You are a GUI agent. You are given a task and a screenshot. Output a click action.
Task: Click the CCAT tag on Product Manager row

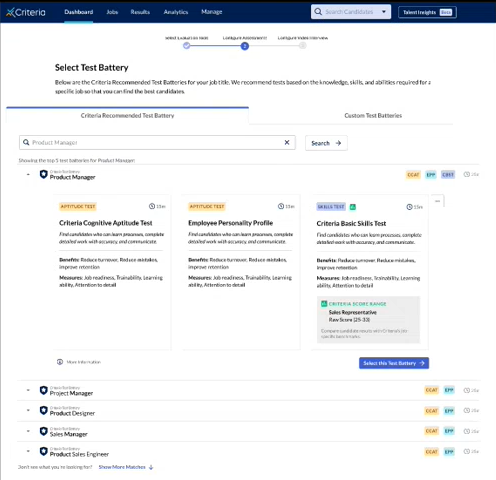pos(413,175)
